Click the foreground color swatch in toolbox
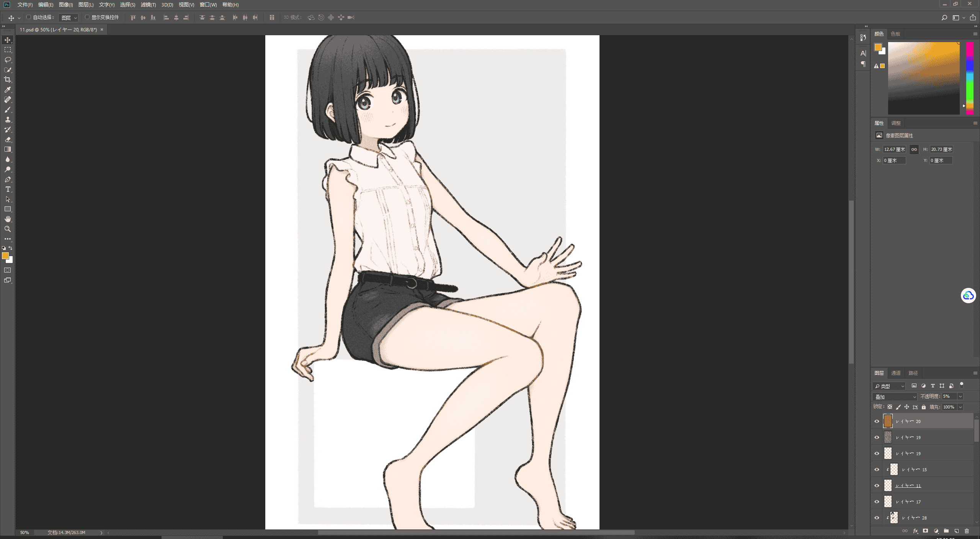Screen dimensions: 980x539 click(5, 256)
